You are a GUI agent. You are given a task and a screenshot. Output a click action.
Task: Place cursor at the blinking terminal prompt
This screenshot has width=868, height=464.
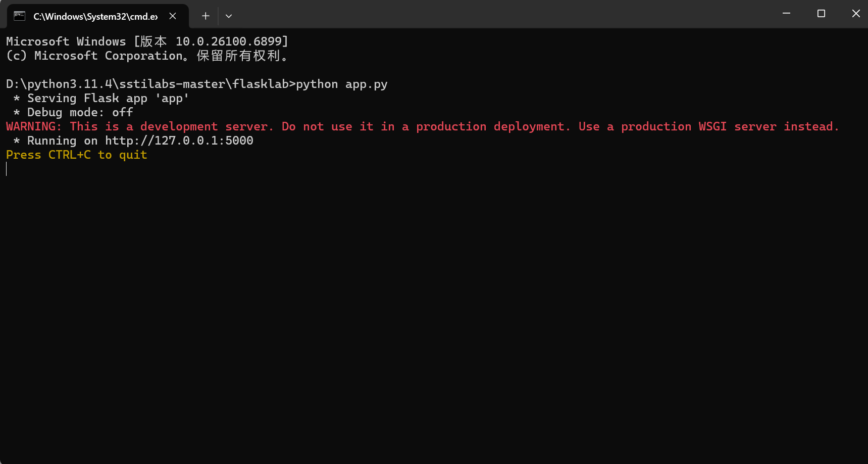click(x=7, y=169)
